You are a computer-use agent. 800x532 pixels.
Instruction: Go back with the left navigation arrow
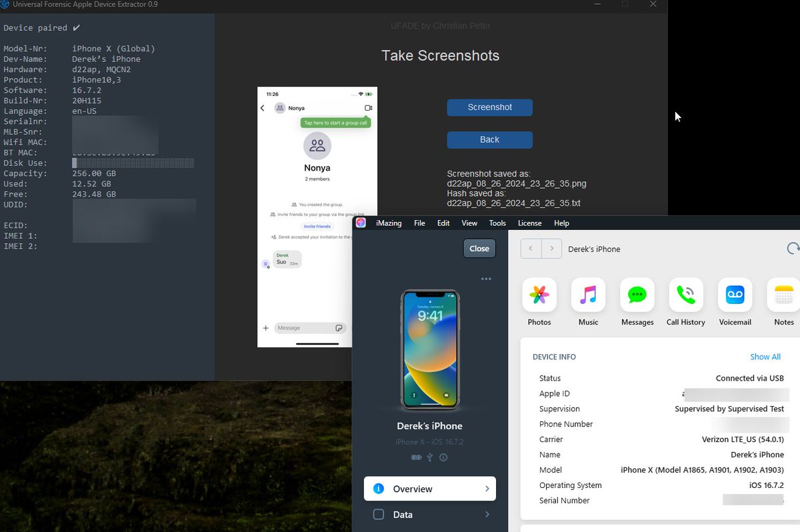click(x=531, y=249)
